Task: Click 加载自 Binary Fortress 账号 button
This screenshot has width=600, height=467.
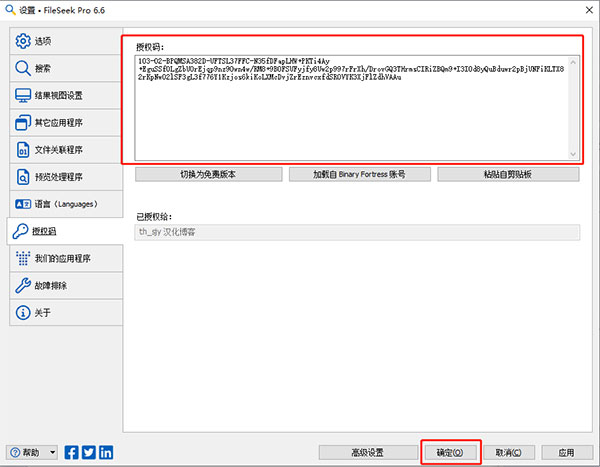Action: coord(360,175)
